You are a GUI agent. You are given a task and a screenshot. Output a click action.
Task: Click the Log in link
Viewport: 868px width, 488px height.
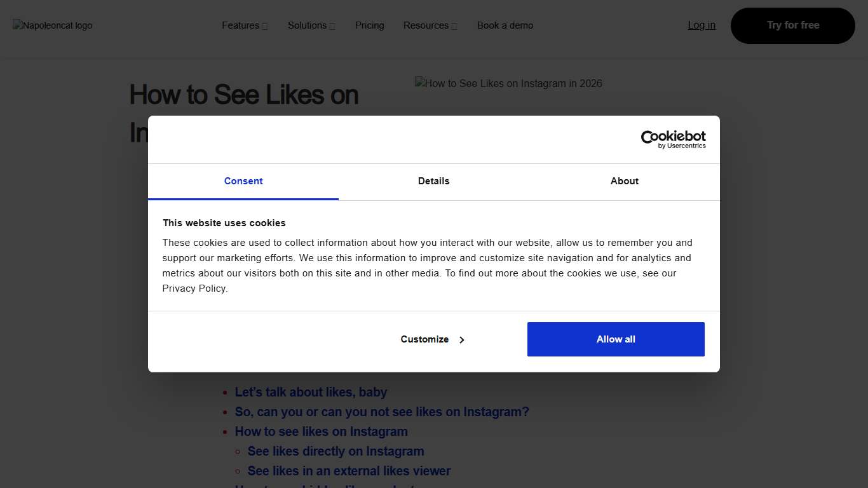click(x=701, y=25)
